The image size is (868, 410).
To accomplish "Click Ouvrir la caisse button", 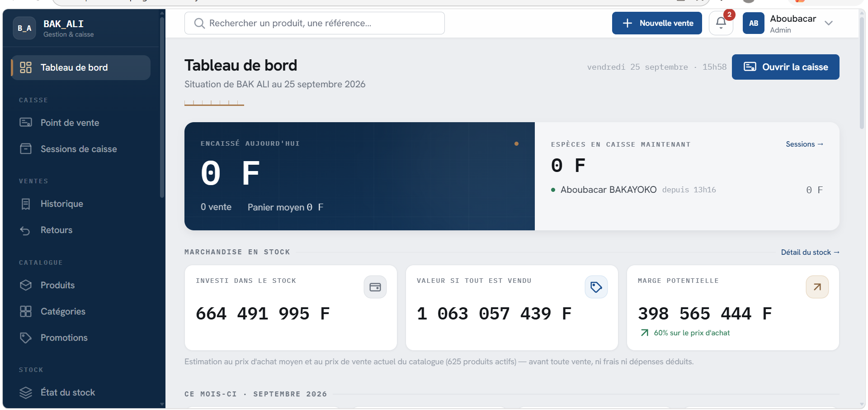I will [786, 67].
